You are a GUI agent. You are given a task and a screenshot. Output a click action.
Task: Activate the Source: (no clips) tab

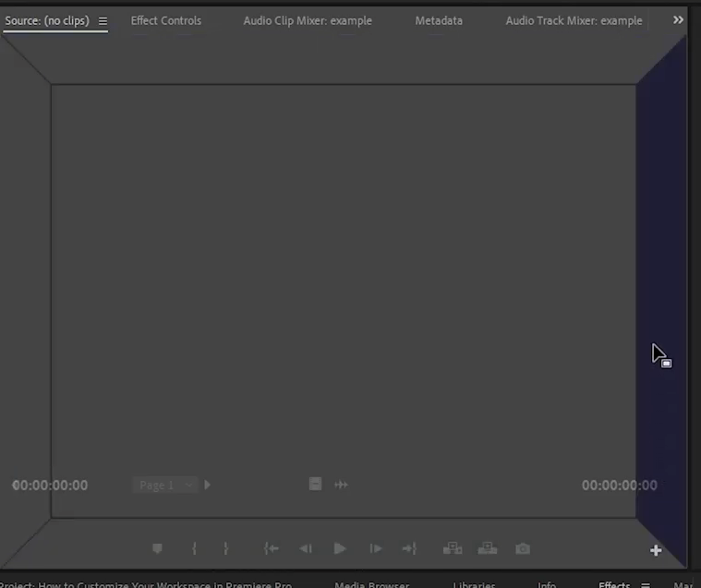[47, 20]
